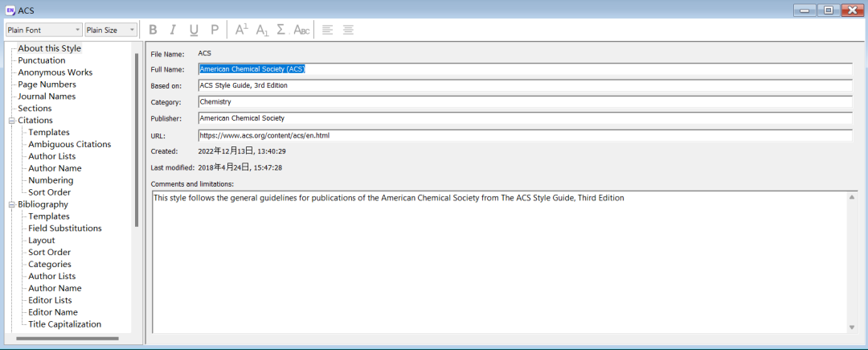868x350 pixels.
Task: Open Journal Names settings
Action: coord(47,97)
